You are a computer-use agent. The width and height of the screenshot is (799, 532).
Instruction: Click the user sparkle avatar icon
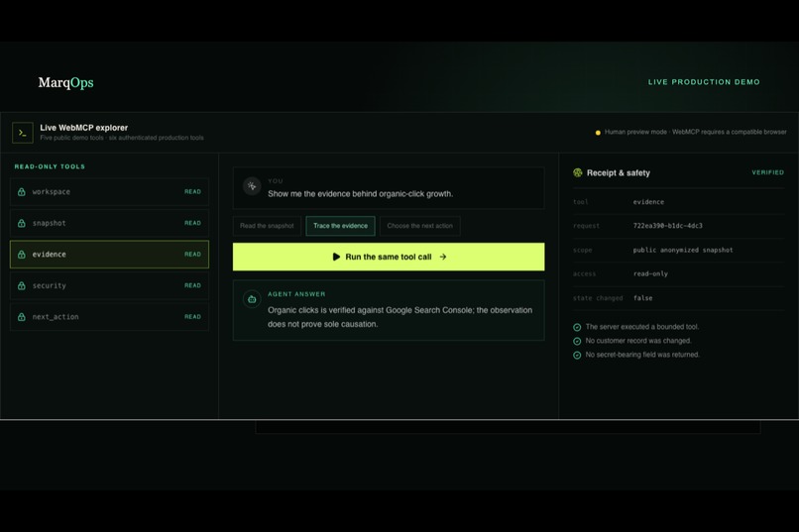point(252,186)
